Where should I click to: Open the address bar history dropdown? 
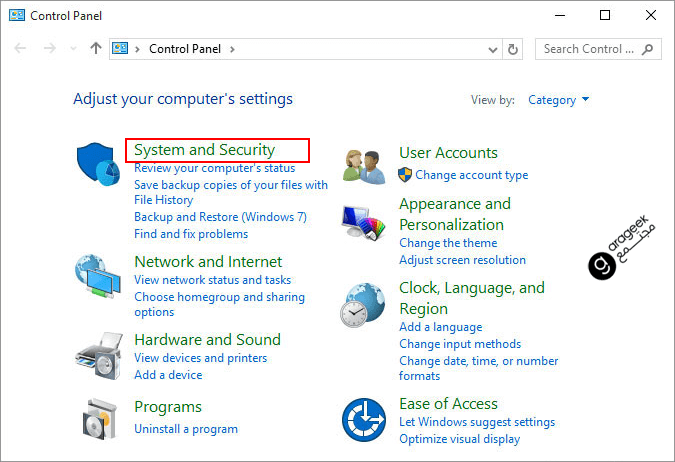[x=493, y=50]
